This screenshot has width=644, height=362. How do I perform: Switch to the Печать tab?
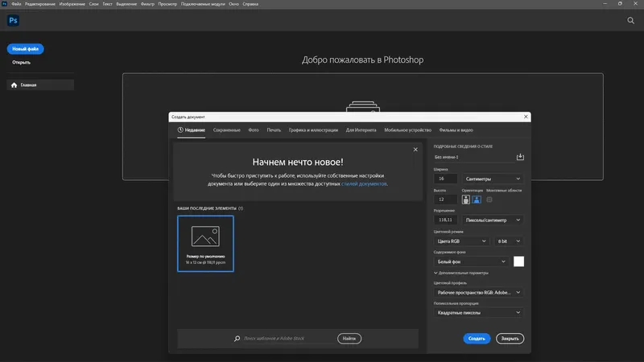(x=274, y=130)
